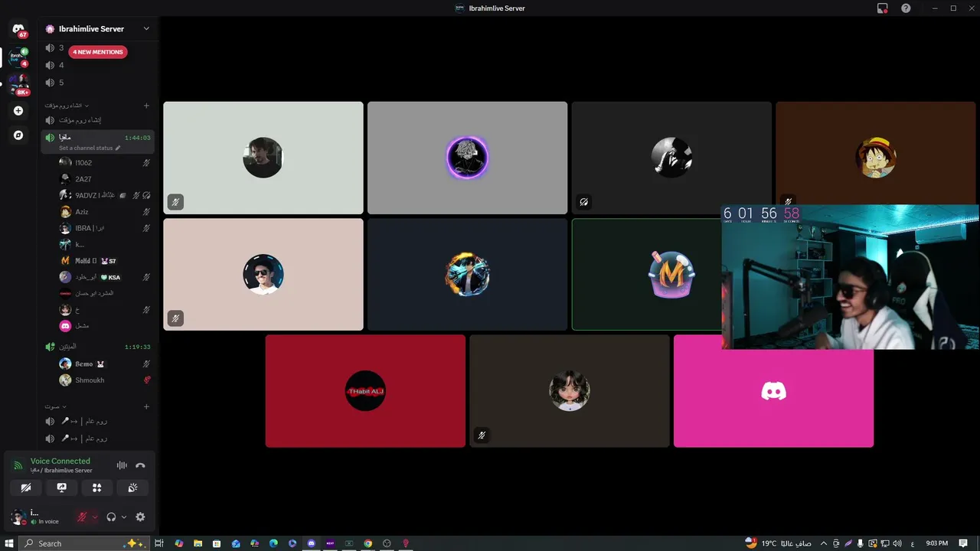Open the Ibrahimlive Server header dropdown
Viewport: 980px width, 551px height.
coord(96,29)
